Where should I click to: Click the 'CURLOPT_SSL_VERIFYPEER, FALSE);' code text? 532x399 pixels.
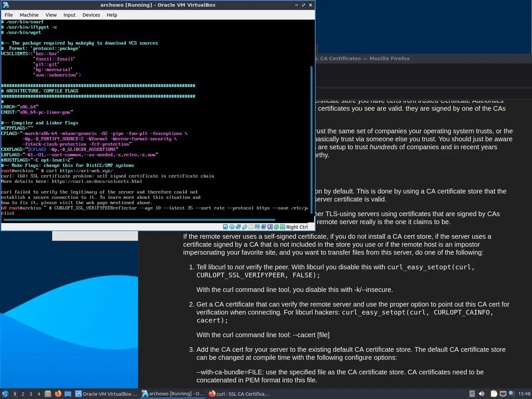pyautogui.click(x=258, y=275)
